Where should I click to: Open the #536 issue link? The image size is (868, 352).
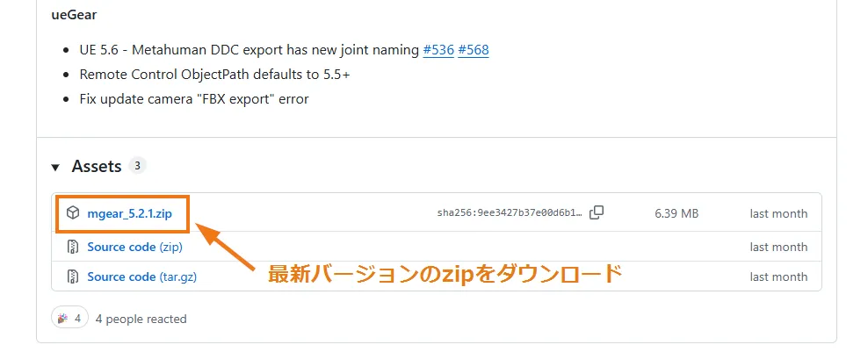point(438,50)
